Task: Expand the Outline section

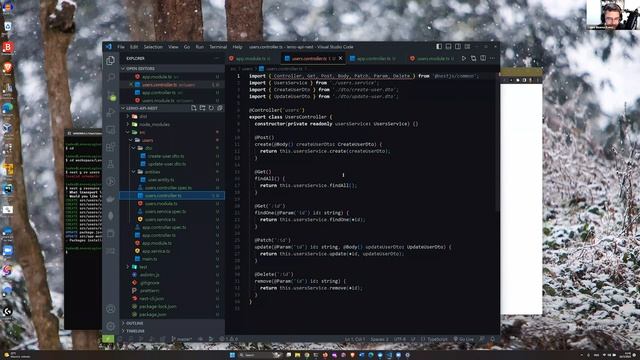Action: [172, 323]
